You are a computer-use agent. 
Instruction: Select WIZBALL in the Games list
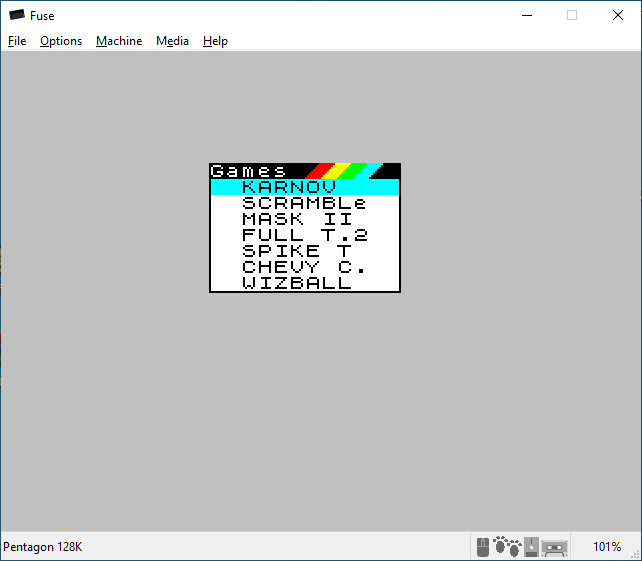click(305, 283)
